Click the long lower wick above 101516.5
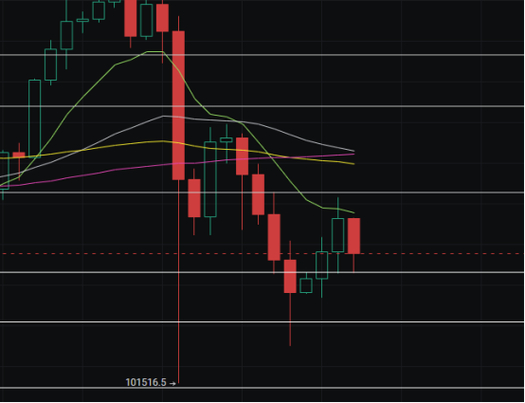The height and width of the screenshot is (403, 525). point(178,281)
